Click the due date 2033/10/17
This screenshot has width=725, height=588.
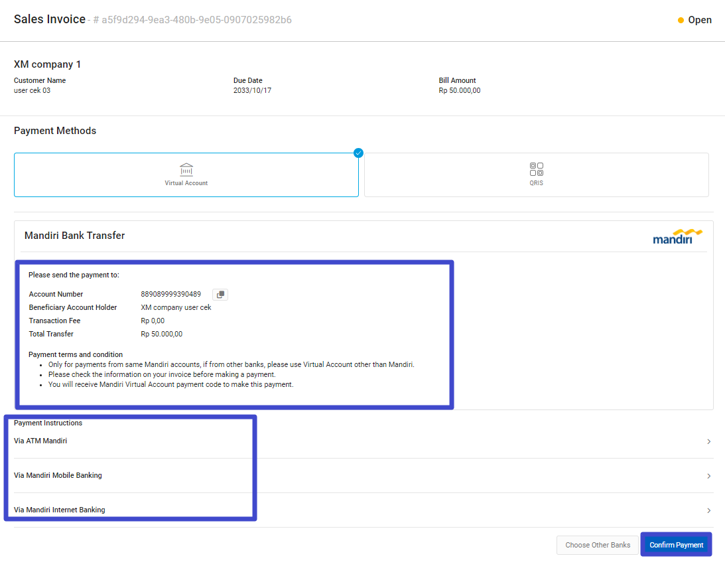pos(252,91)
